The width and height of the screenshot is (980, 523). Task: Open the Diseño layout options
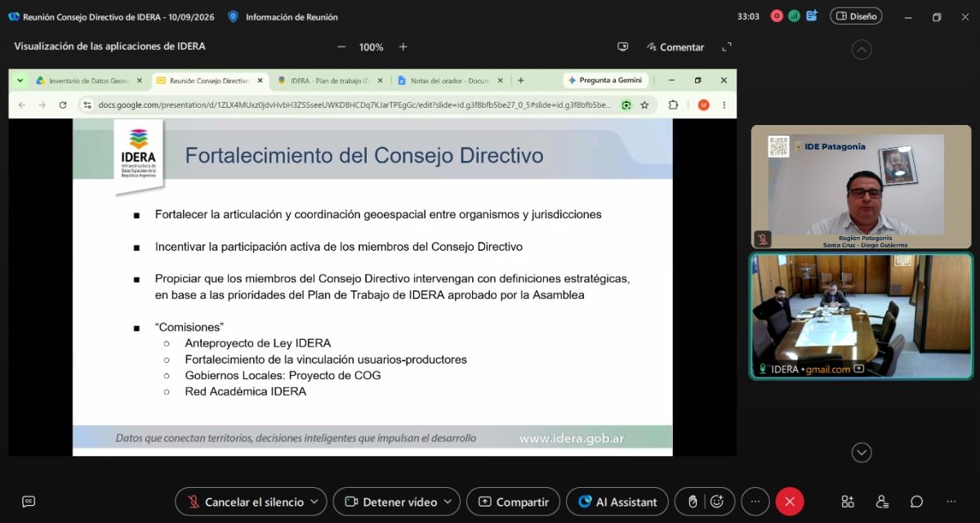(856, 16)
